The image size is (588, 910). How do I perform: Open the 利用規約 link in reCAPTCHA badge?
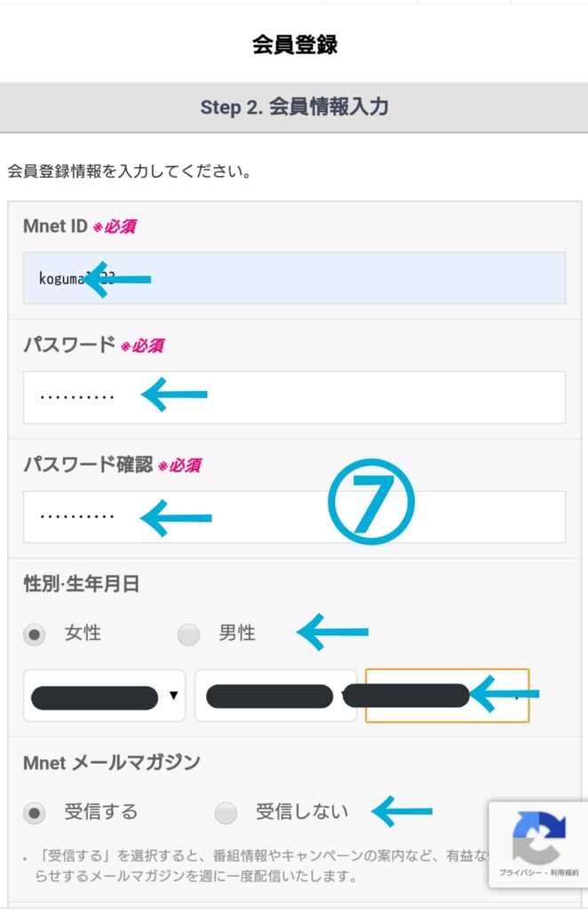[564, 873]
